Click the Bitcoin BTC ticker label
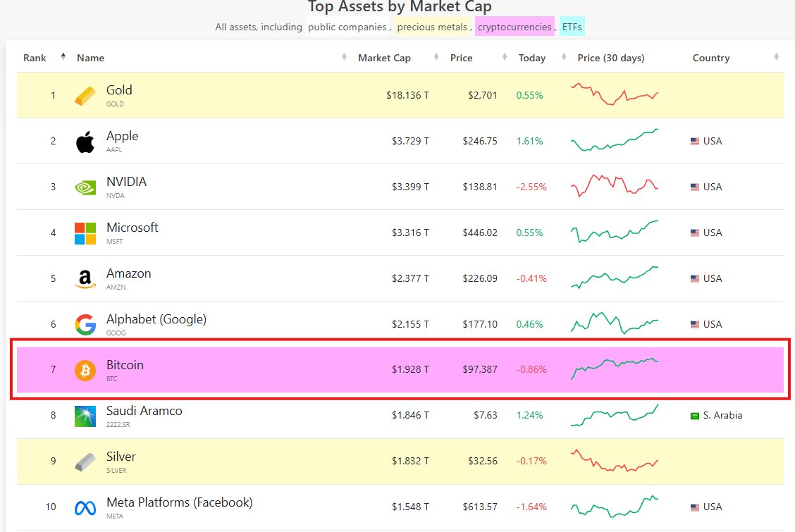 (111, 379)
